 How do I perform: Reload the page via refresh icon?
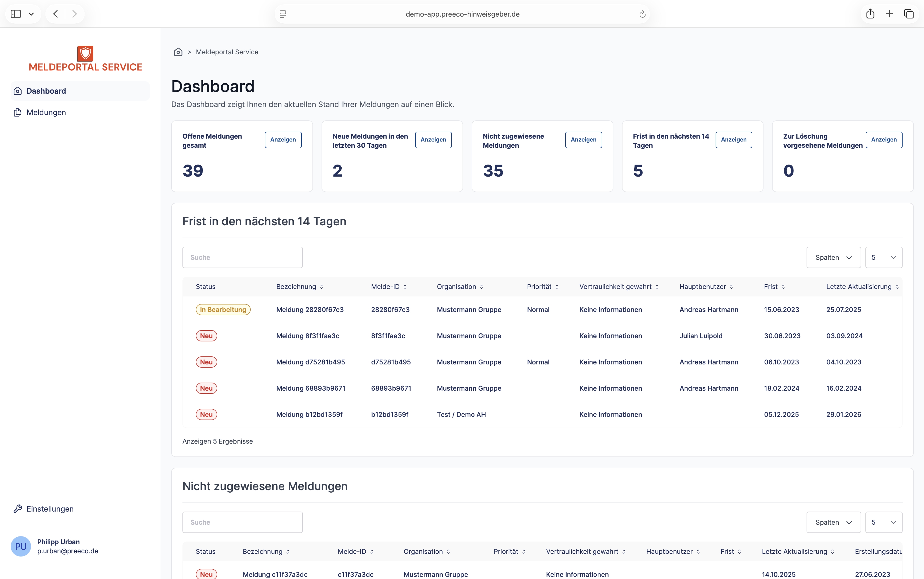642,14
